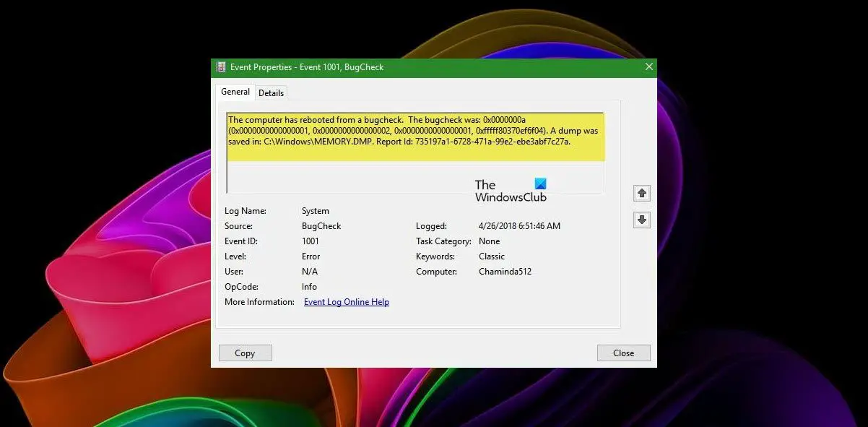Click the Level value 'Error'

click(x=311, y=256)
